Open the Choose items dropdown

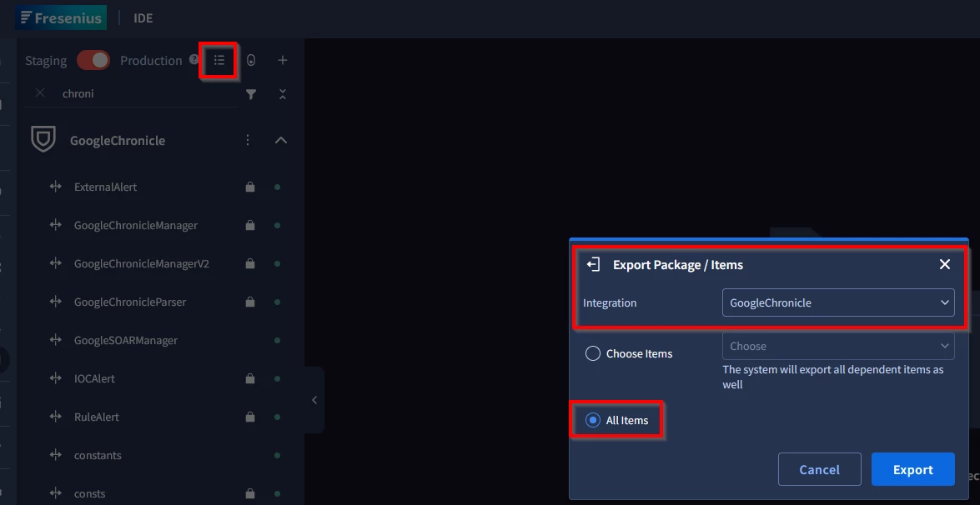point(838,346)
